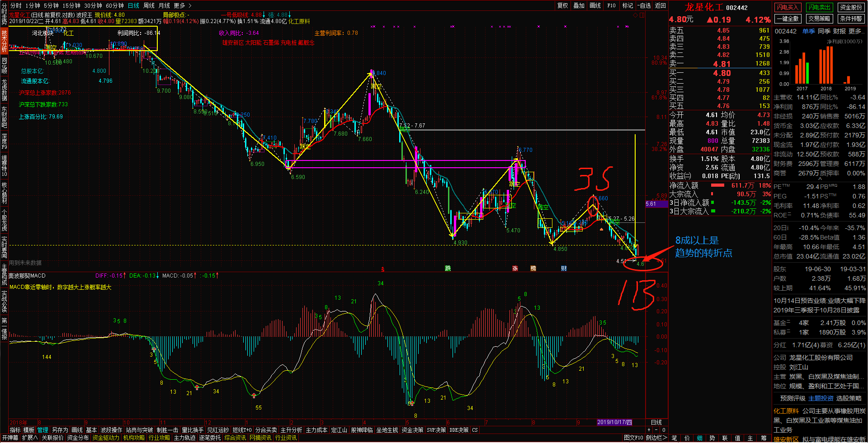868x443 pixels.
Task: Switch to the 主力轨迹 tab
Action: pos(185,438)
